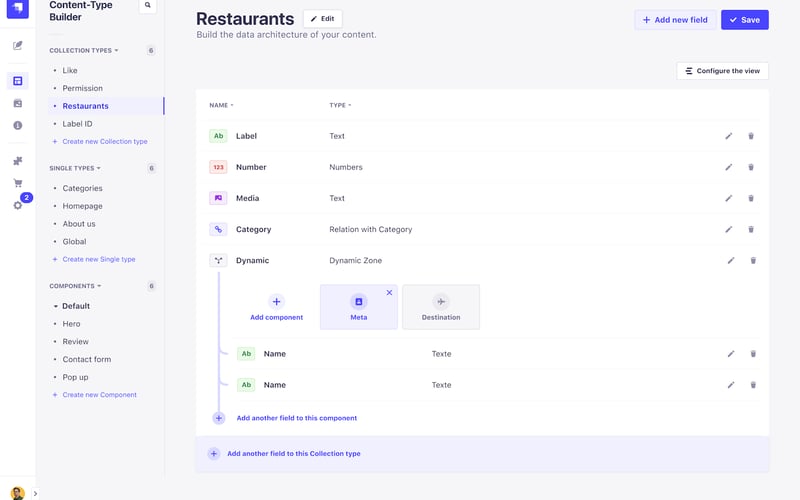Edit the Label field with pencil icon
800x500 pixels.
pos(729,136)
